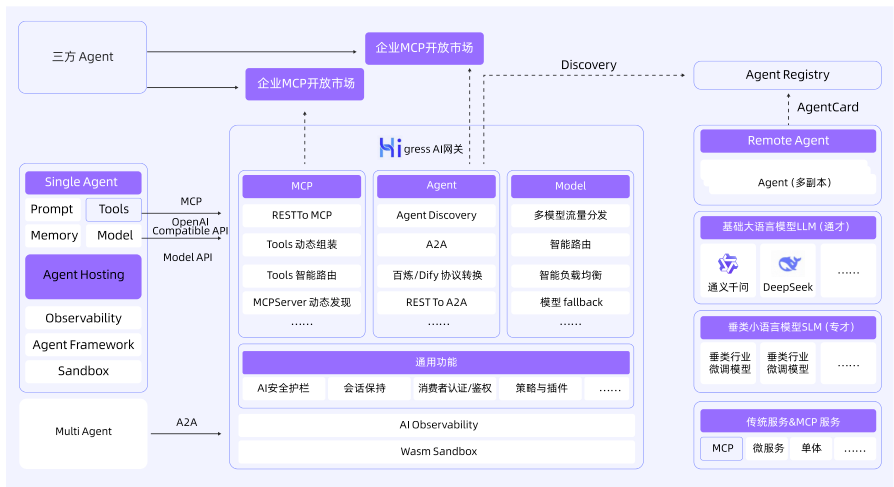Click the A2A item in Agent column

[436, 245]
